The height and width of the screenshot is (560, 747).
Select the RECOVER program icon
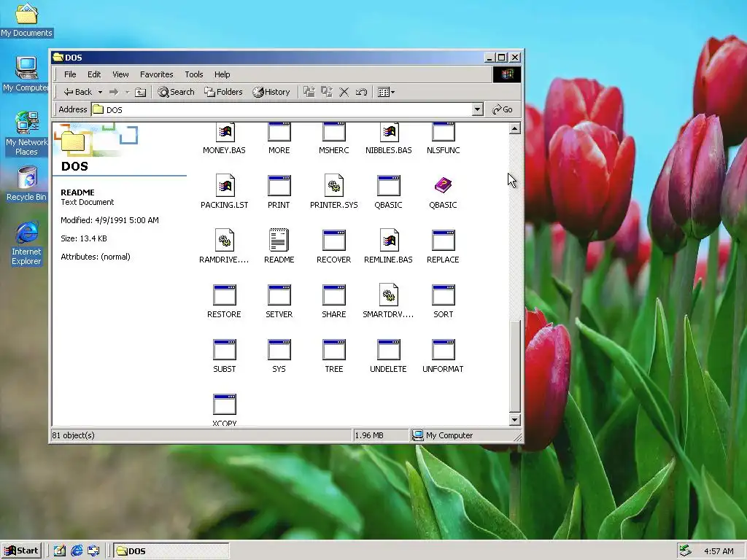point(334,241)
